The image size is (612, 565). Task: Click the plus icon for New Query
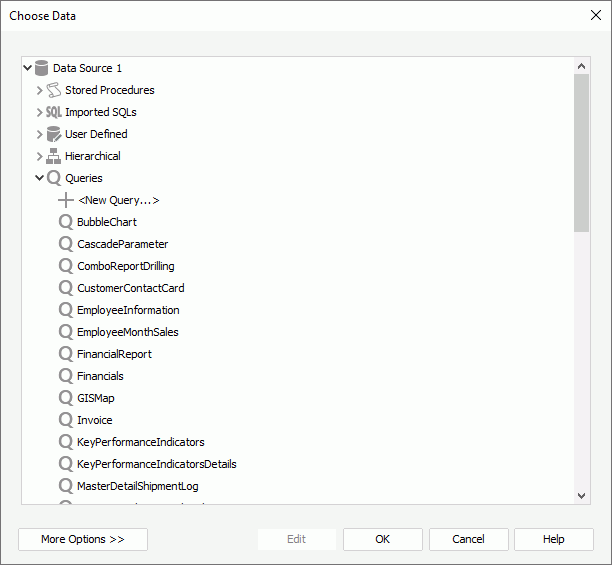click(66, 200)
